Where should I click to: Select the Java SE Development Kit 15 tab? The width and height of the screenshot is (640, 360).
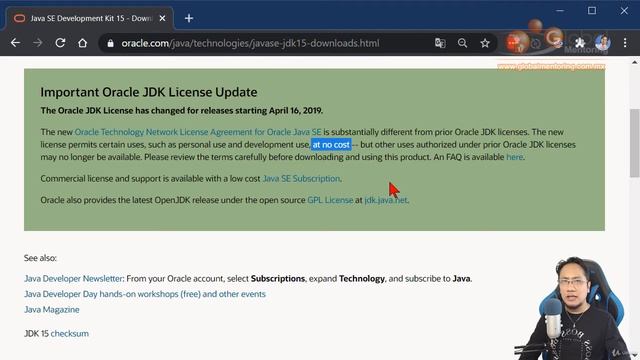[90, 18]
